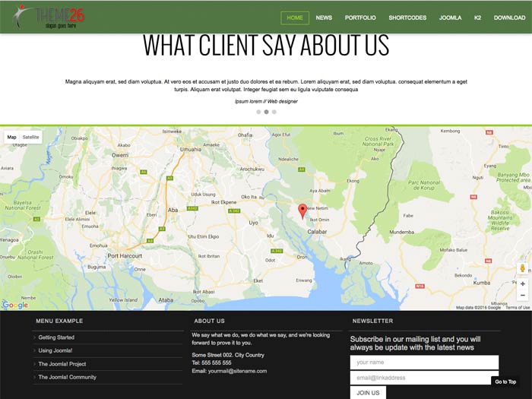Image resolution: width=532 pixels, height=399 pixels.
Task: Click the your name input field
Action: [x=424, y=362]
